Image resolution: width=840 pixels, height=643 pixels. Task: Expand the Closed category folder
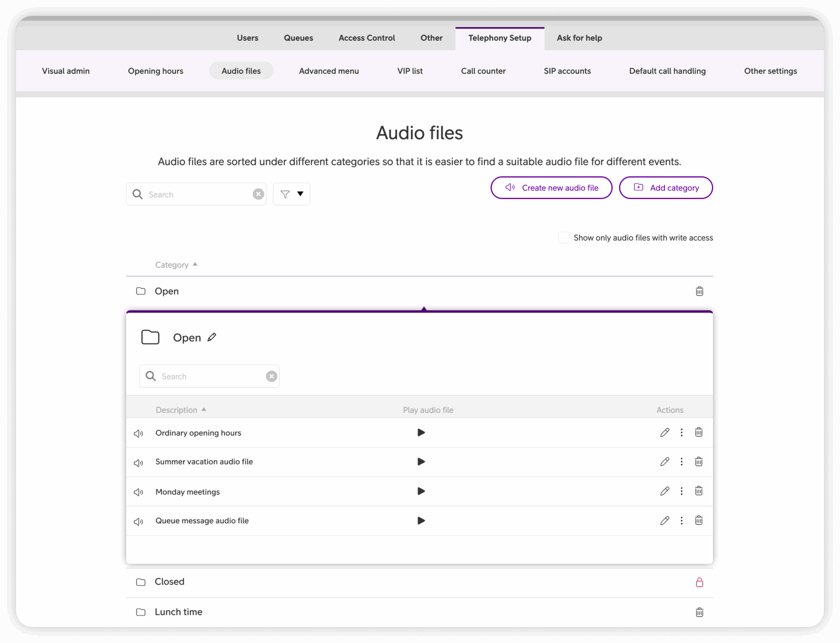pyautogui.click(x=169, y=582)
